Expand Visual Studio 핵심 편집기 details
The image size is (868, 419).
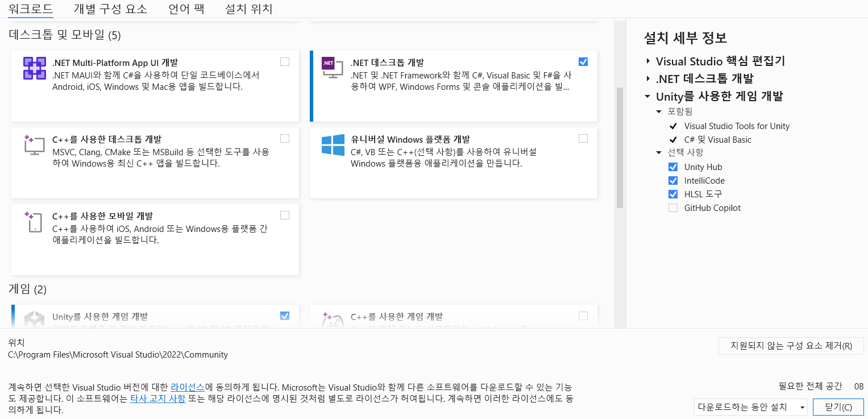[647, 61]
